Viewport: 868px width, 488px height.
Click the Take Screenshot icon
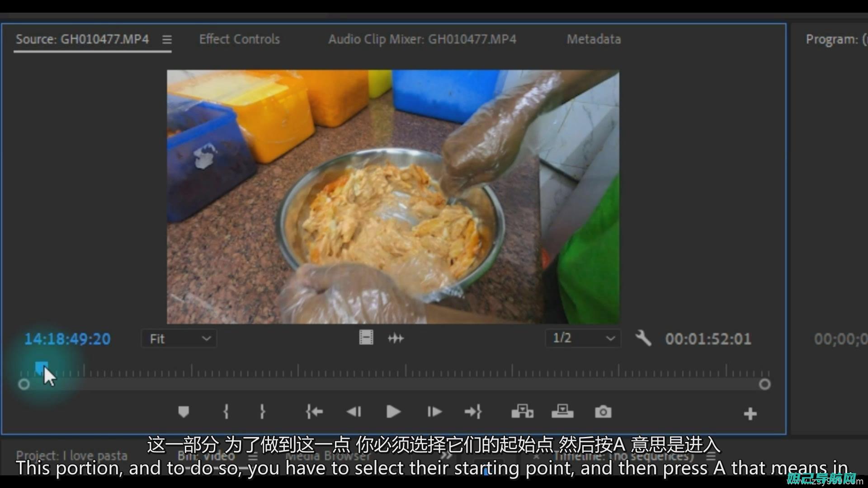point(603,412)
